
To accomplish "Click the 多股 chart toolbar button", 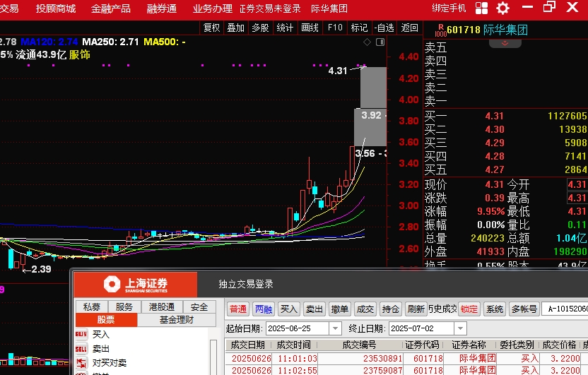I will [261, 28].
